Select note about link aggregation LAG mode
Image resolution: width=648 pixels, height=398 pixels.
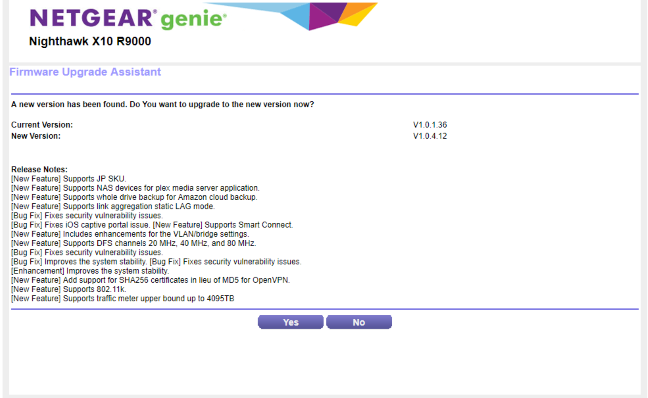[x=113, y=206]
